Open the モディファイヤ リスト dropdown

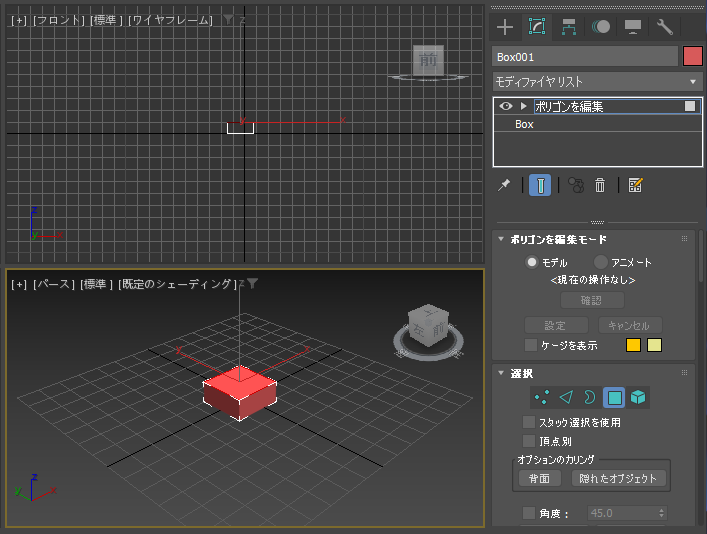(x=597, y=82)
